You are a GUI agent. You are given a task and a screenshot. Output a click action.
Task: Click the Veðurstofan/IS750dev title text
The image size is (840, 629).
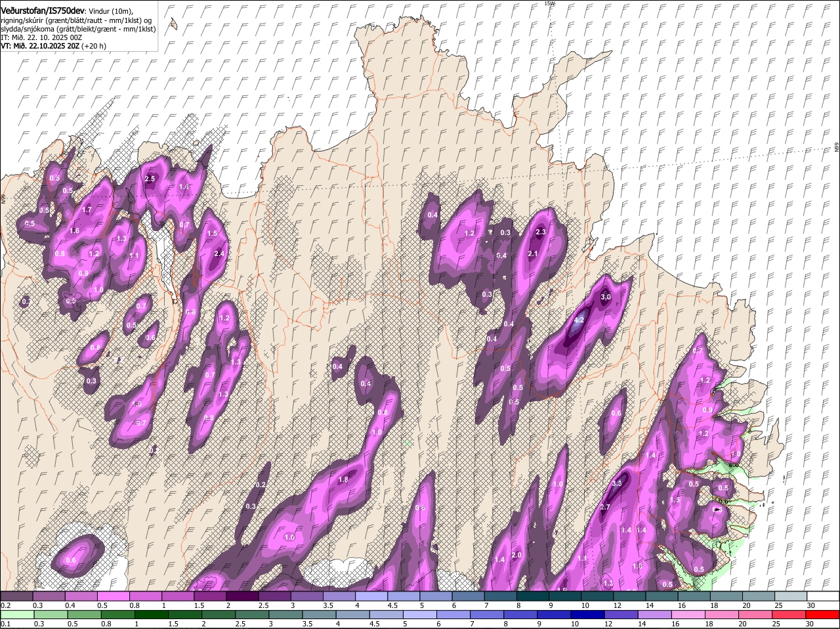click(43, 10)
